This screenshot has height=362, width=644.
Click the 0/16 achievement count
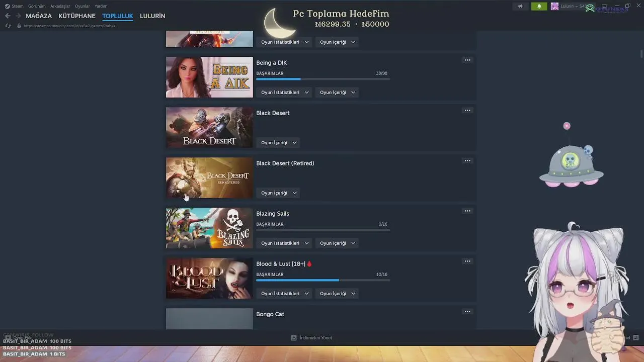point(383,224)
